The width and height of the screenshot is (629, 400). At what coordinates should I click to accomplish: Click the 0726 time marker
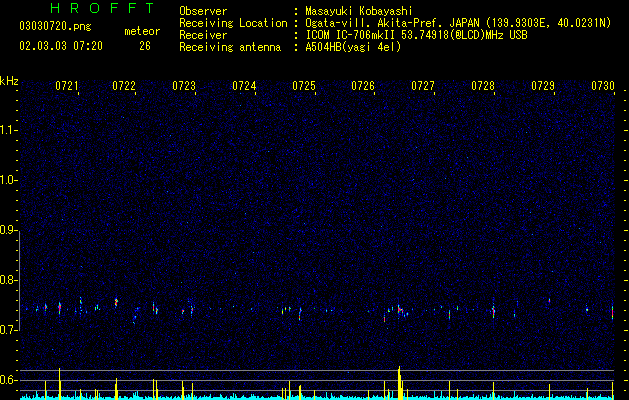point(363,86)
